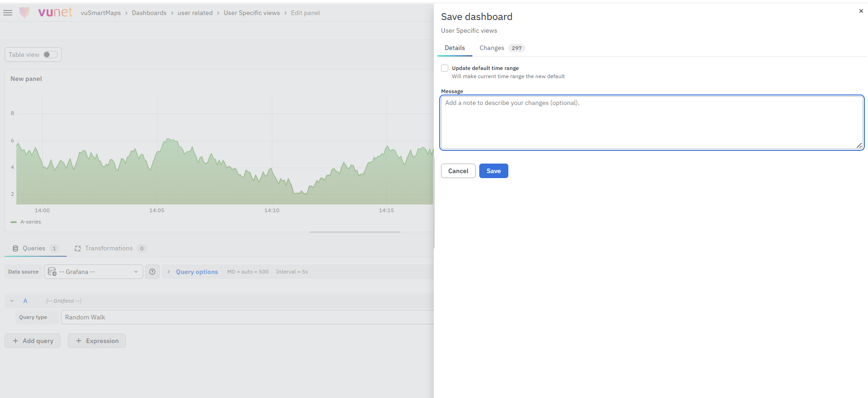Check Update default time range
Viewport: 868px width, 398px height.
pos(445,68)
